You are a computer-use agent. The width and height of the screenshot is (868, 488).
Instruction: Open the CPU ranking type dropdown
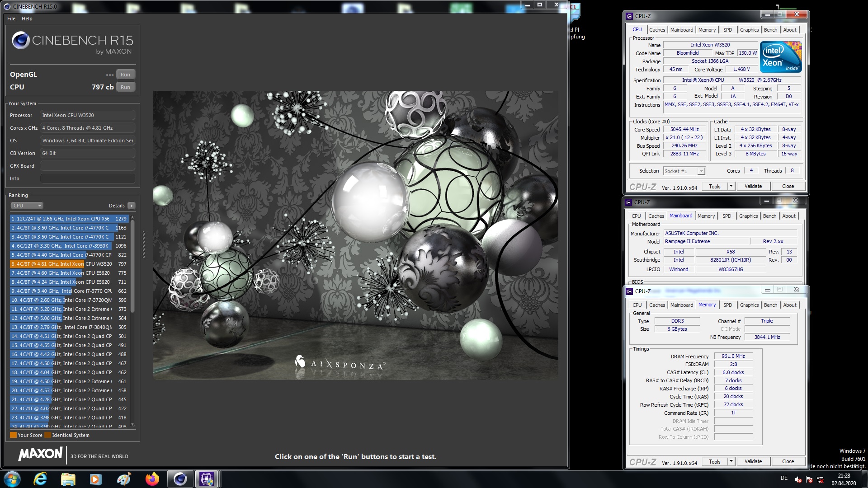click(x=27, y=206)
